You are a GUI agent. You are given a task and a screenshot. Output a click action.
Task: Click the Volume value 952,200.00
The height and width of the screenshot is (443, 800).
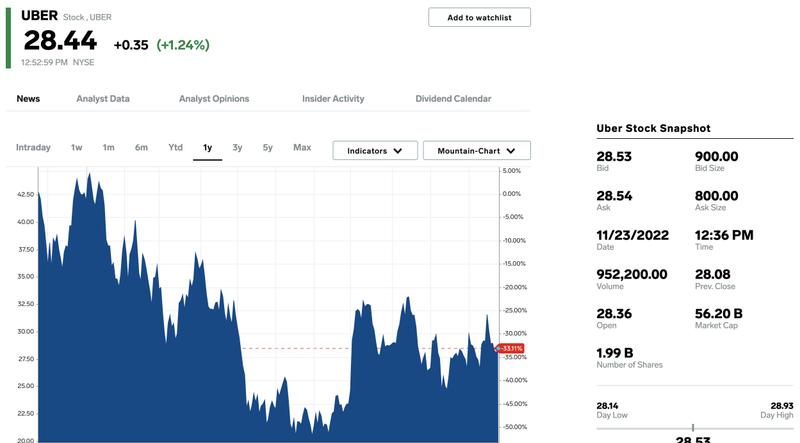[632, 274]
